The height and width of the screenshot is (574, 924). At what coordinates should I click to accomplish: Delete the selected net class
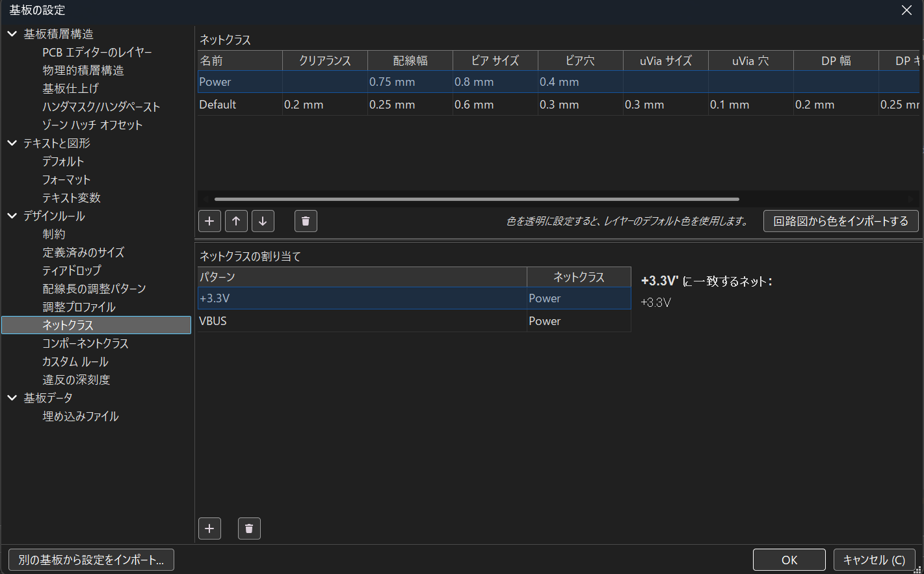[306, 221]
